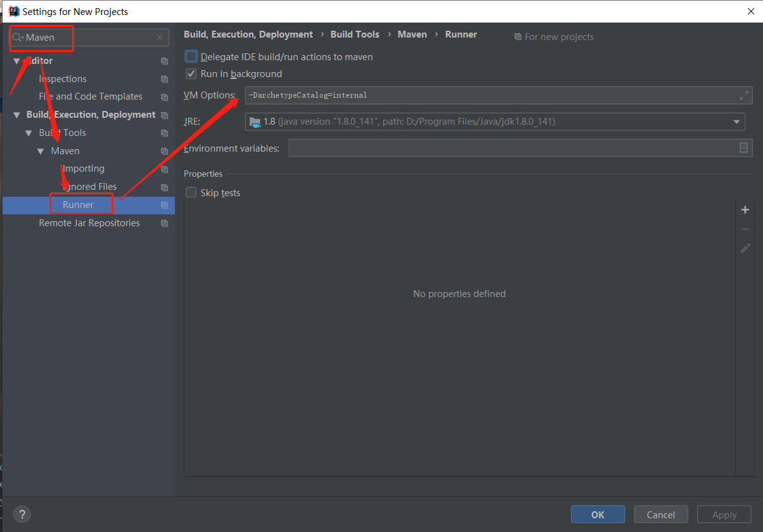Open search history magnifier icon

[x=18, y=38]
